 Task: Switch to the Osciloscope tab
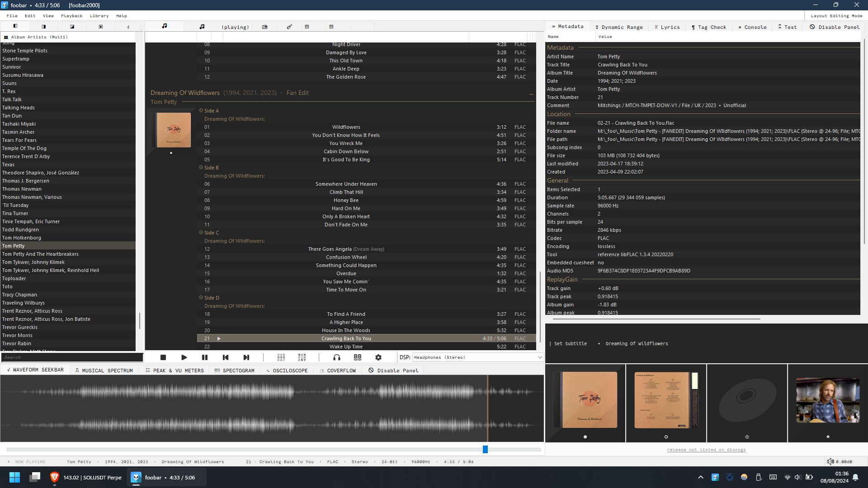click(287, 371)
